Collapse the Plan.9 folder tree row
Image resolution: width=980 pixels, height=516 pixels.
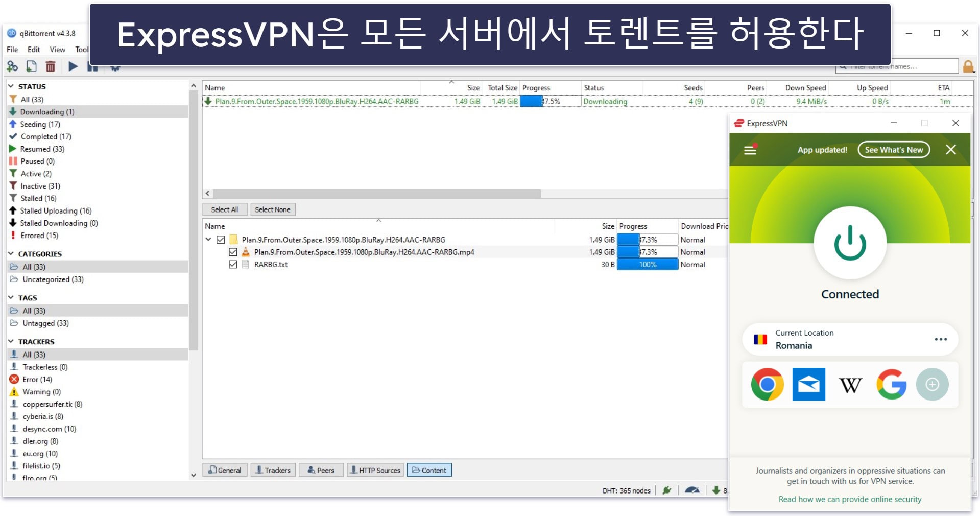pos(208,239)
